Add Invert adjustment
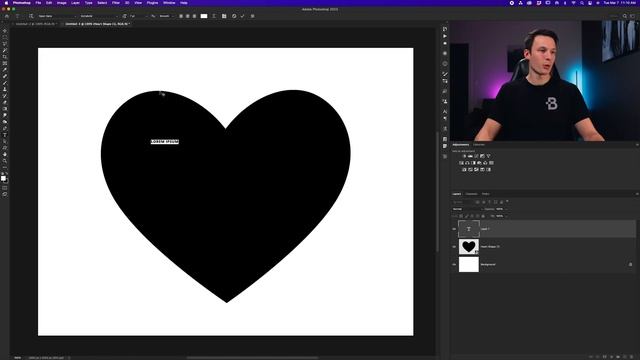Viewport: 640px width, 360px height. pyautogui.click(x=464, y=169)
